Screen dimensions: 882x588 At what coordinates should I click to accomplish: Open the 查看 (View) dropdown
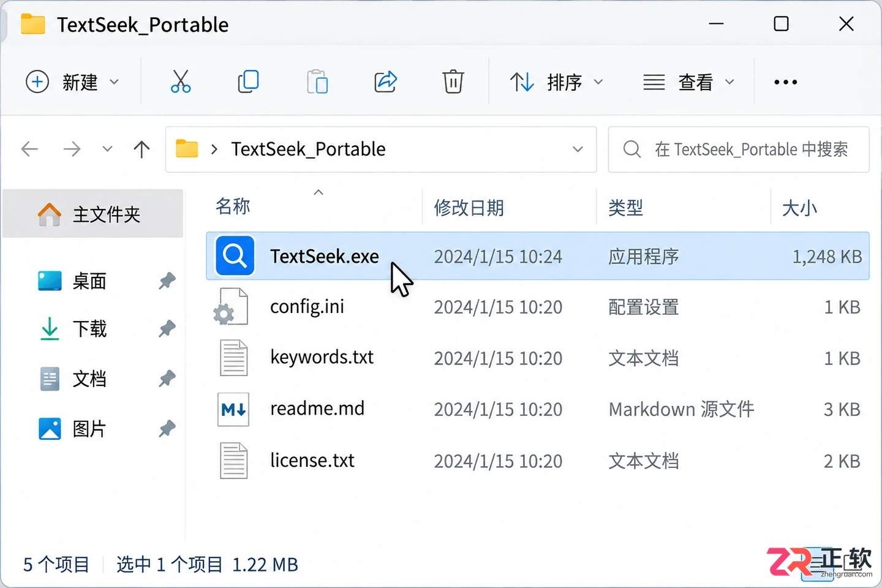pos(688,81)
